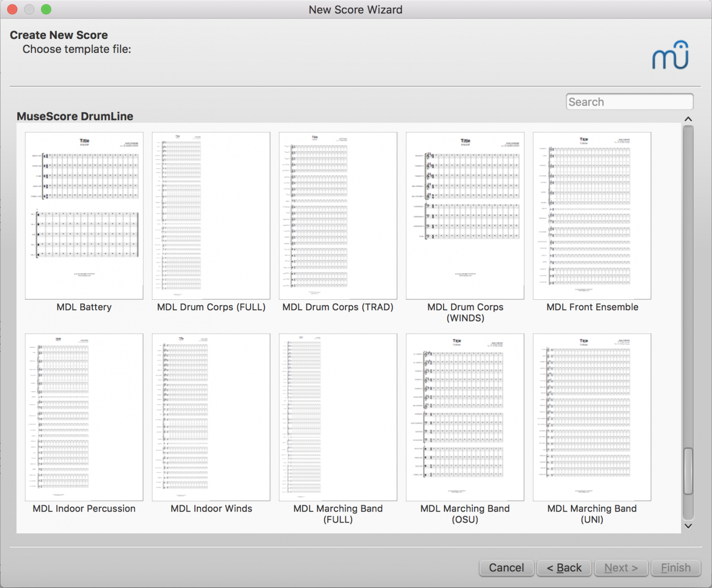Screen dimensions: 712x588
Task: Click the MuseScore logo icon
Action: 670,54
